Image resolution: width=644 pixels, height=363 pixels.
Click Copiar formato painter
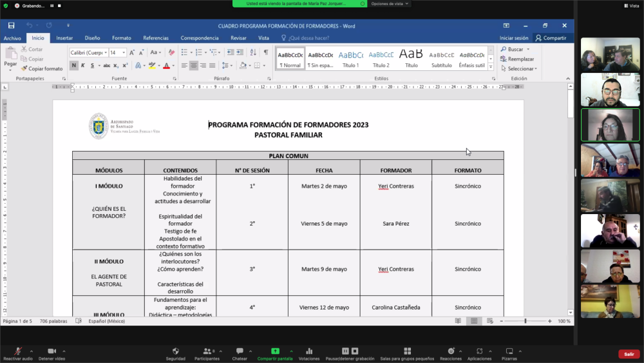pyautogui.click(x=42, y=68)
